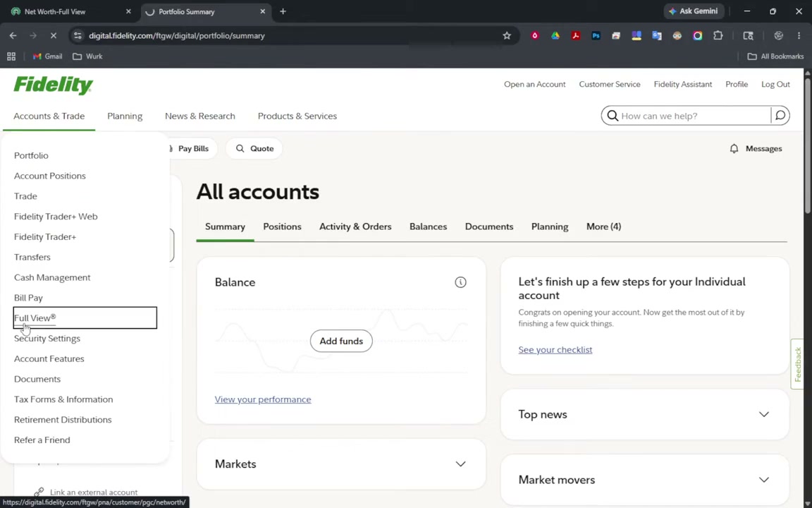Open the Apps grid in bookmarks bar
This screenshot has height=508, width=812.
click(11, 56)
